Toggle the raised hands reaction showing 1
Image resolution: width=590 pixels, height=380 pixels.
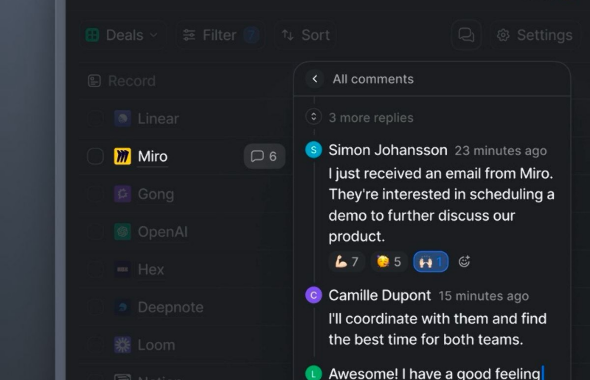pyautogui.click(x=431, y=261)
